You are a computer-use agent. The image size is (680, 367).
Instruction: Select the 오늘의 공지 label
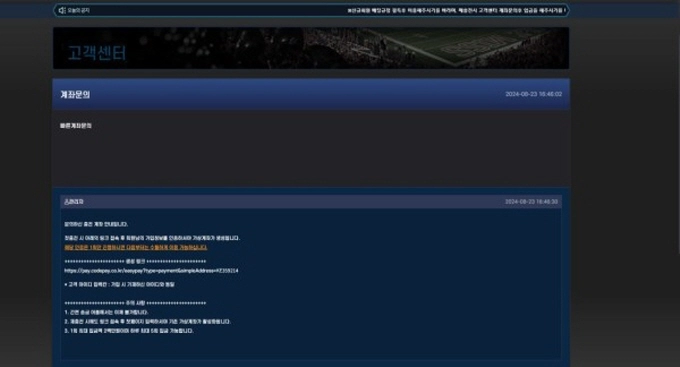pos(78,10)
